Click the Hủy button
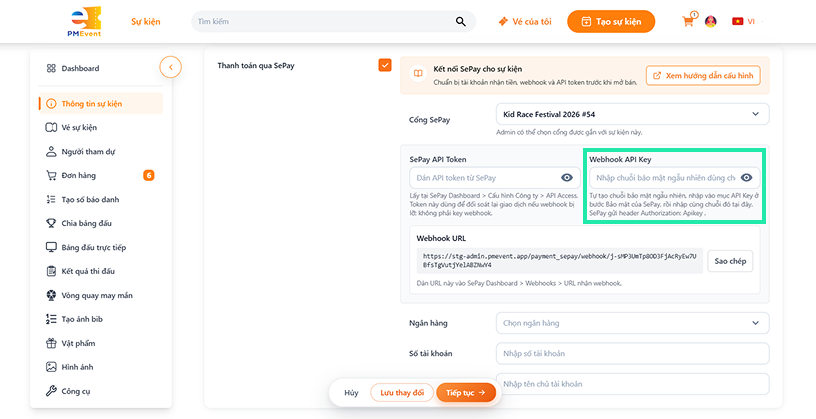The height and width of the screenshot is (419, 816). pyautogui.click(x=351, y=392)
